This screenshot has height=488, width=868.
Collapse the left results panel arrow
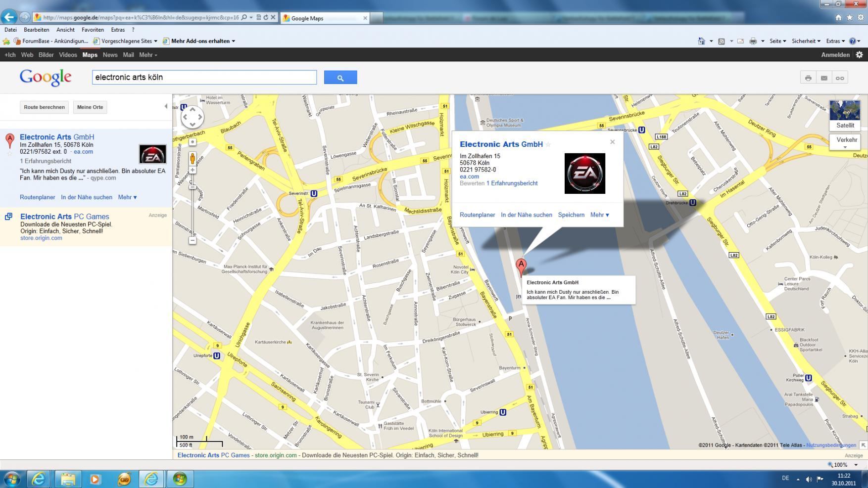click(166, 106)
